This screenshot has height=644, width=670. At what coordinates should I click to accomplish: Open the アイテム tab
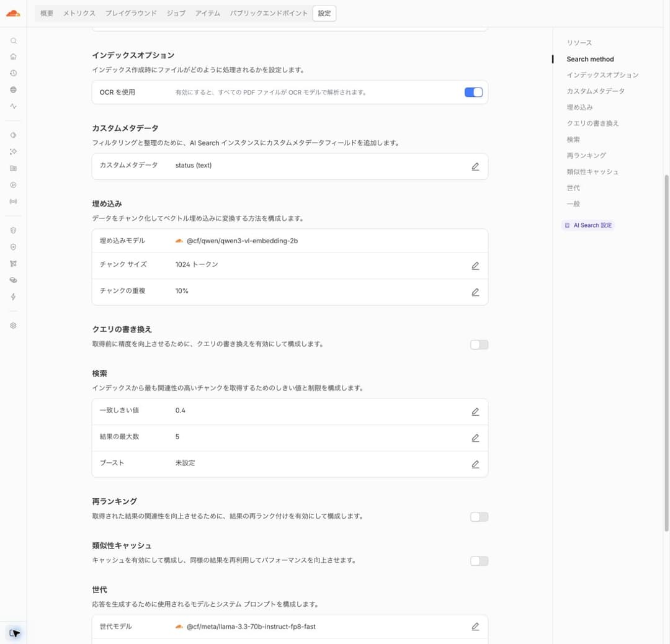[x=207, y=13]
